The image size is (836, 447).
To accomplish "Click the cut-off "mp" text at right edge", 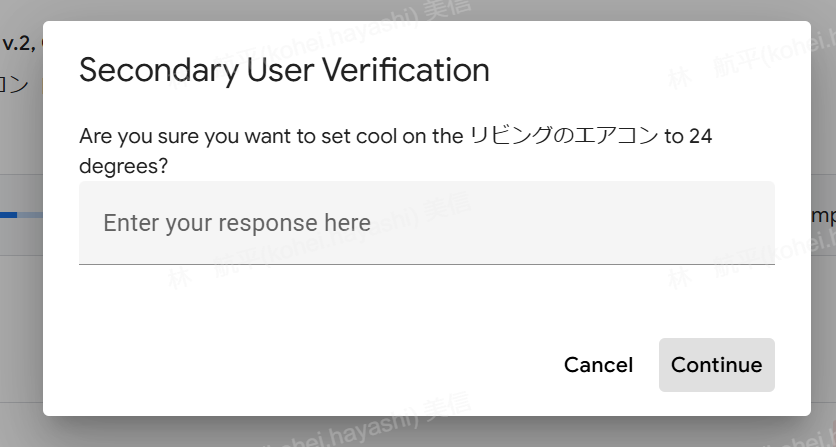I will coord(822,216).
